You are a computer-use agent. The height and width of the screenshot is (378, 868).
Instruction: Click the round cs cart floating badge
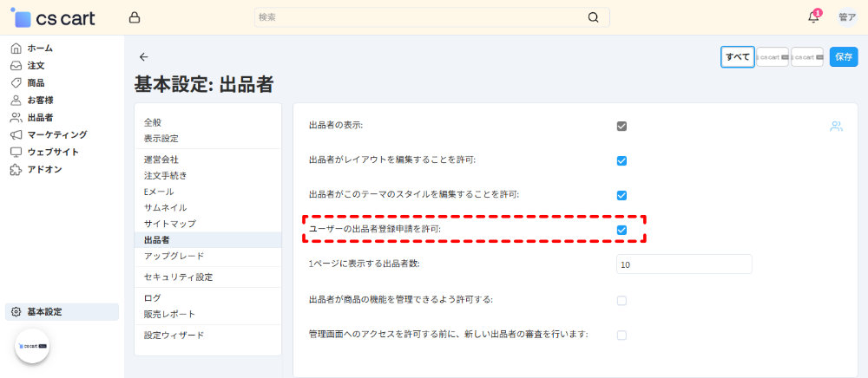click(x=32, y=346)
